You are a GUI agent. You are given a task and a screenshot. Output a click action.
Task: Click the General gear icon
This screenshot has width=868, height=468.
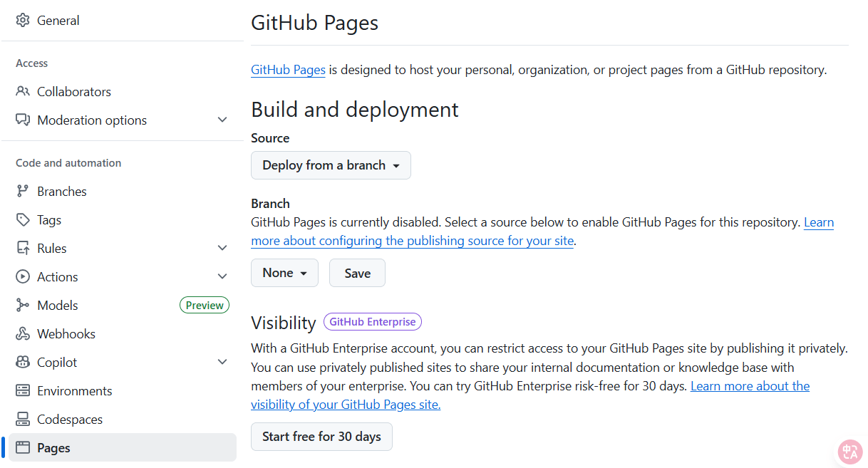[23, 21]
